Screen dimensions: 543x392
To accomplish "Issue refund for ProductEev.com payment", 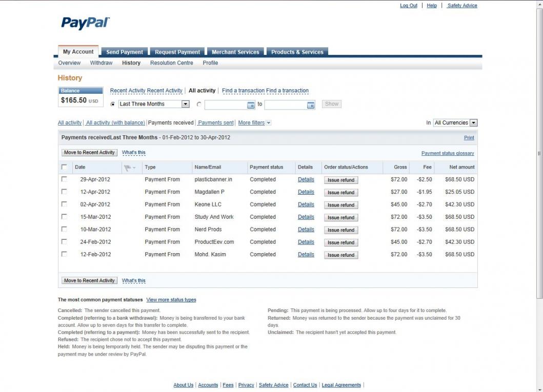I will [341, 242].
